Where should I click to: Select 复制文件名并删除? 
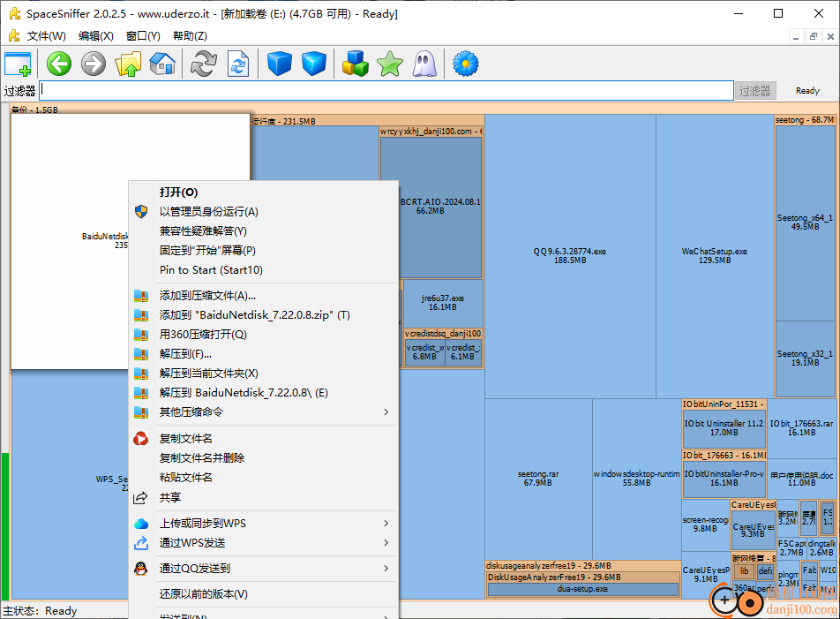click(264, 457)
